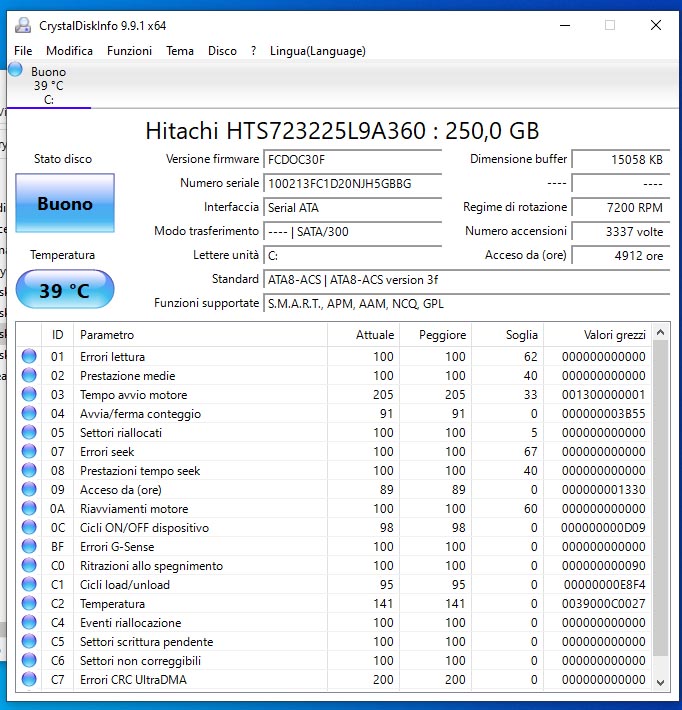
Task: Click the Valori grezzi column header
Action: point(597,335)
